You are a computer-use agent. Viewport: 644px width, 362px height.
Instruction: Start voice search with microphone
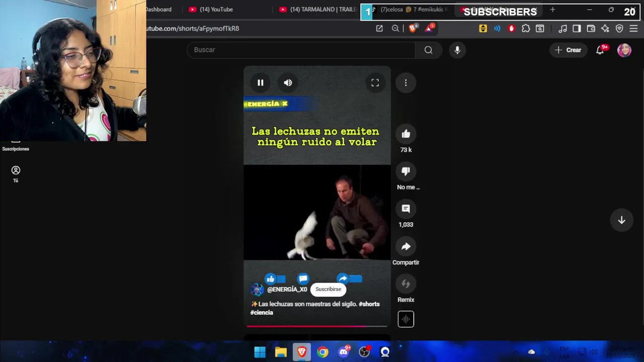click(x=457, y=50)
